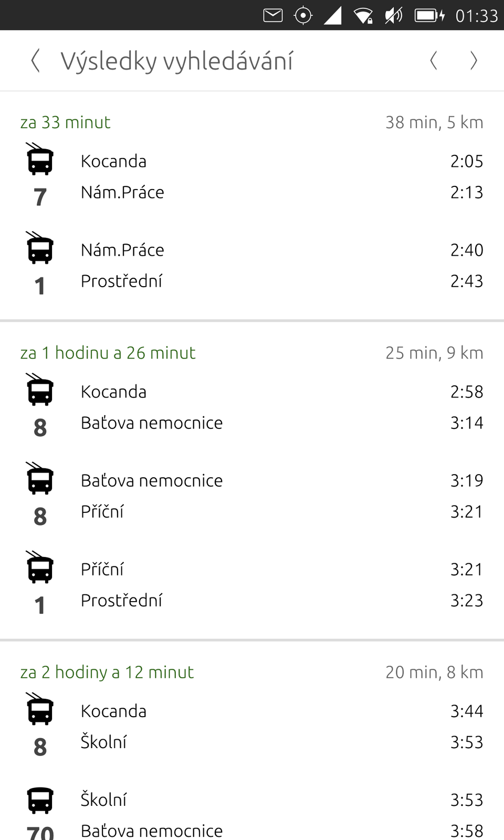Tap bus icon for Školní line 70
Image resolution: width=504 pixels, height=840 pixels.
click(40, 800)
